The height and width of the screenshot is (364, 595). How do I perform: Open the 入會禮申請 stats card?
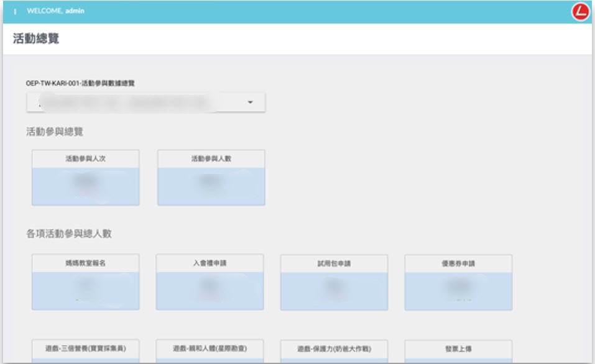pos(210,282)
